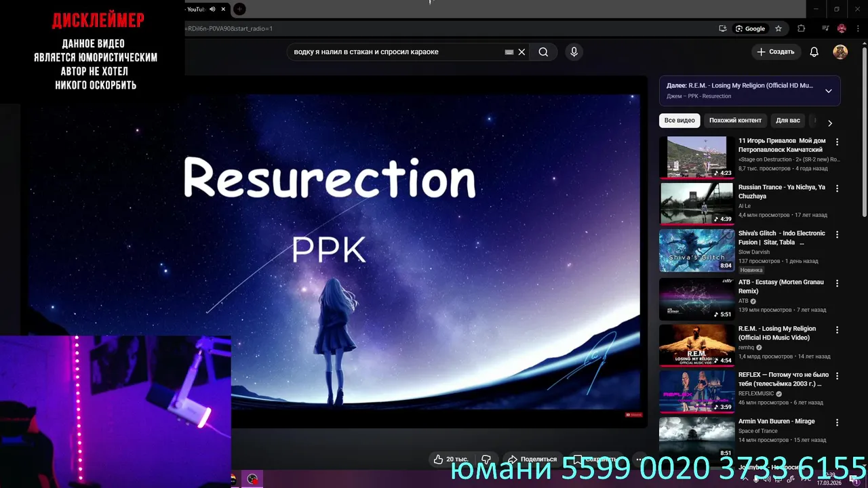Open a new browser tab
The image size is (868, 488).
[239, 9]
